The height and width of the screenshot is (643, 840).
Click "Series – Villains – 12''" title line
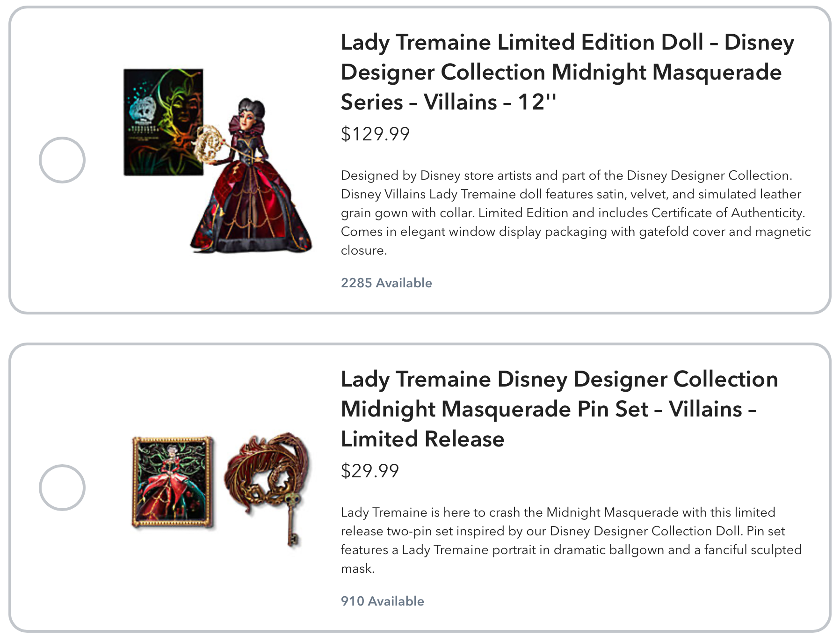point(448,102)
